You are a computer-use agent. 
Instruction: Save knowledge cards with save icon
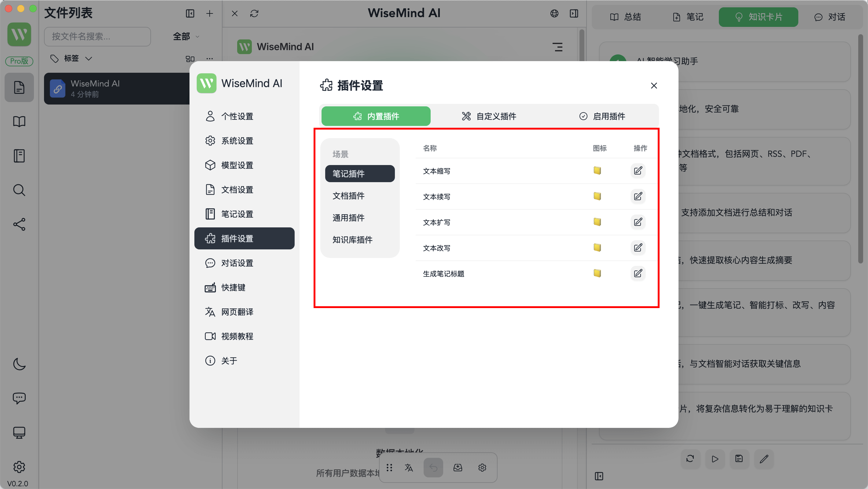coord(739,459)
